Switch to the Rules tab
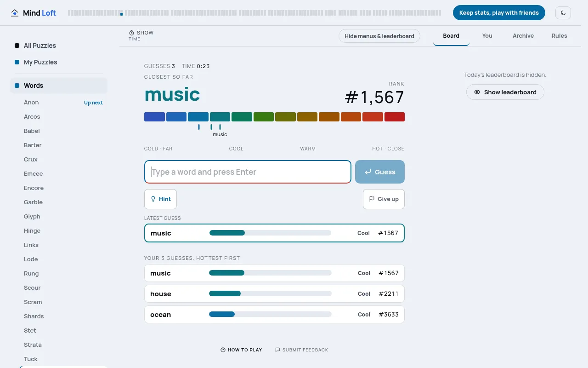Screen dimensions: 588x368 [559, 36]
